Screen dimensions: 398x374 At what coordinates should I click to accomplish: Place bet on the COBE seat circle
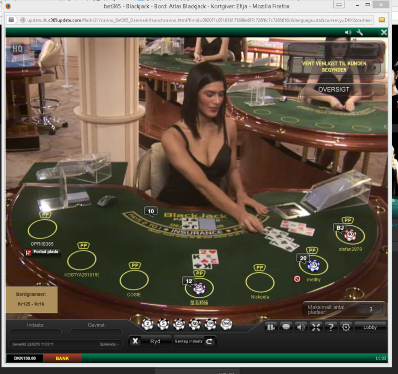click(134, 280)
